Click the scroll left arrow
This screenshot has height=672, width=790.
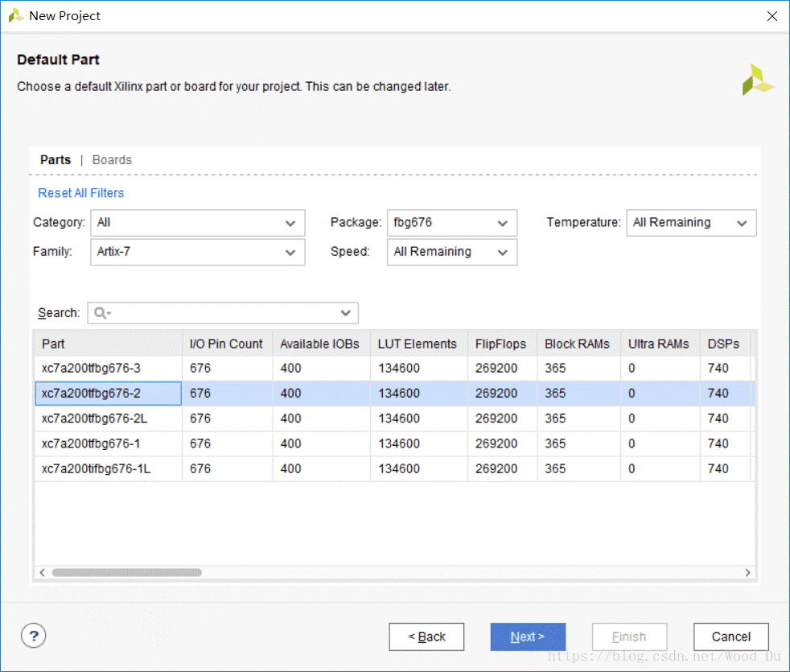click(43, 573)
